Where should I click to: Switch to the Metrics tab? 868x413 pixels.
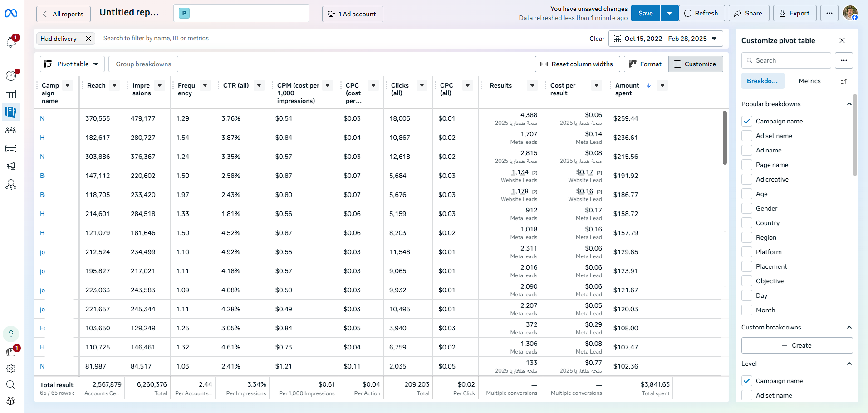809,81
